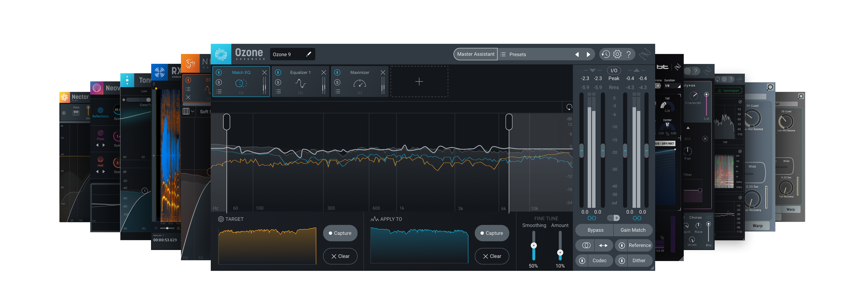This screenshot has height=305, width=868.
Task: Click the sum-to-mono overlapping circles icon
Action: tap(586, 246)
